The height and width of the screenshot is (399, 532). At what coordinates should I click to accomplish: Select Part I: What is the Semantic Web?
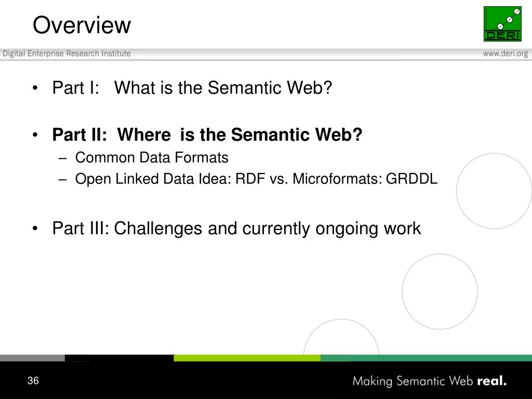coord(192,87)
